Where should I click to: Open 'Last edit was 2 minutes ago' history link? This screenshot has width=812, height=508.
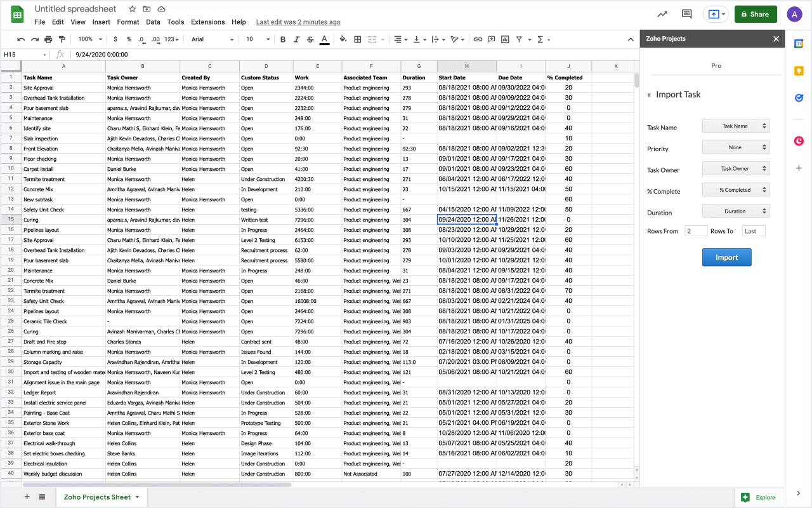[298, 22]
